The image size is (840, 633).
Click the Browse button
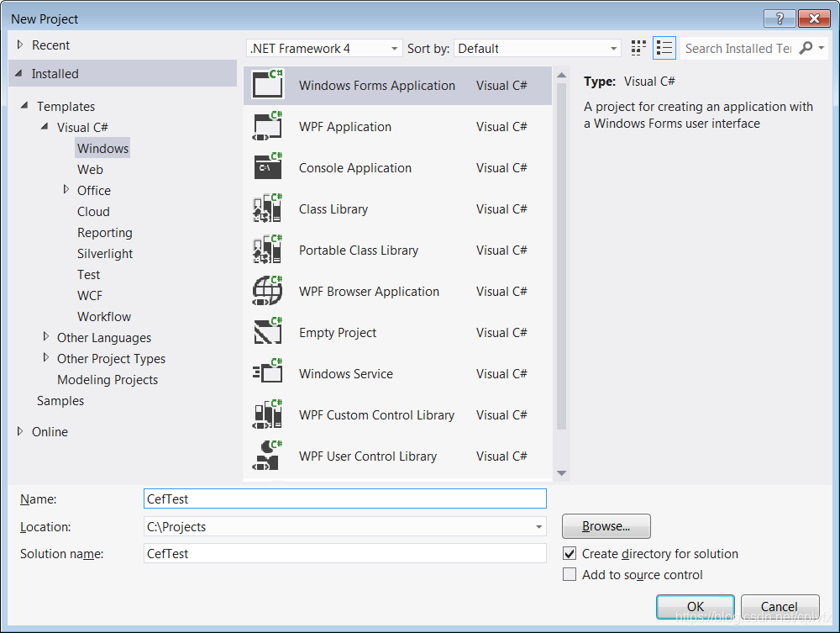click(606, 525)
